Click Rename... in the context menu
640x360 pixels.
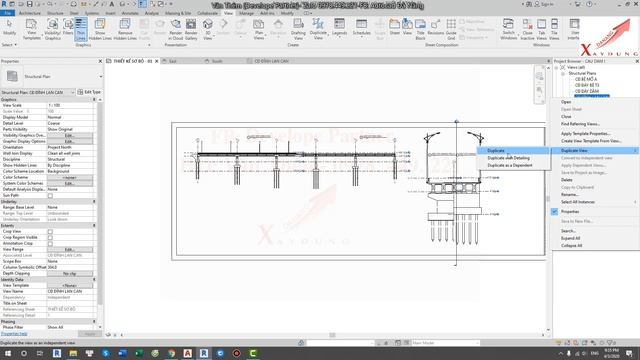(x=569, y=195)
